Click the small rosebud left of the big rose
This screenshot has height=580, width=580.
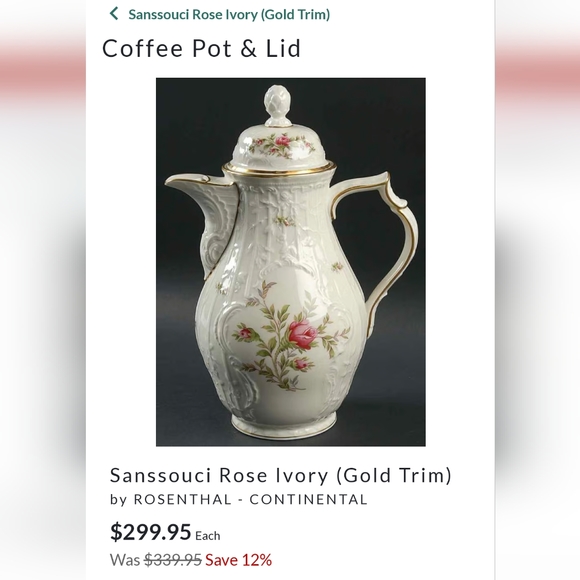pos(245,334)
